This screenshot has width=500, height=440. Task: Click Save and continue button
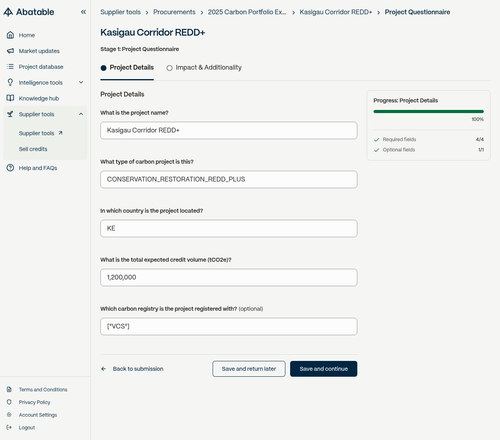pos(323,369)
